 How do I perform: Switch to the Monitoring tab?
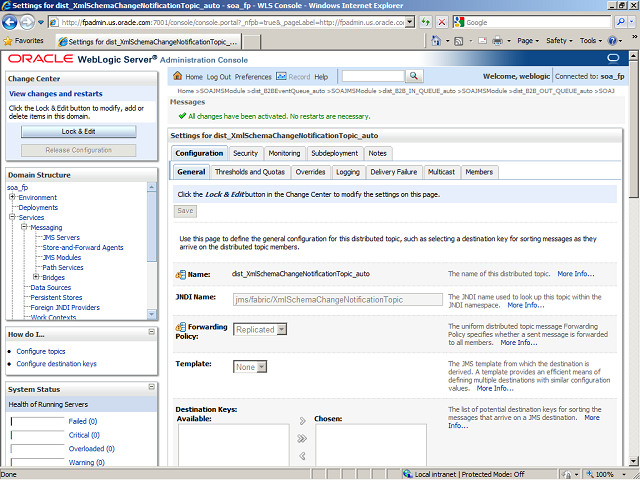284,153
